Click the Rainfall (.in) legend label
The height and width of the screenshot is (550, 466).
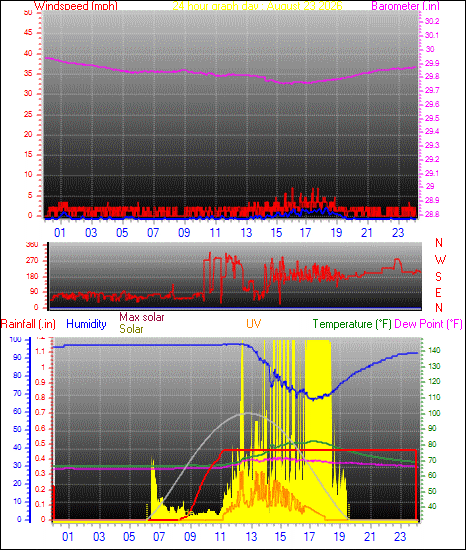click(28, 324)
